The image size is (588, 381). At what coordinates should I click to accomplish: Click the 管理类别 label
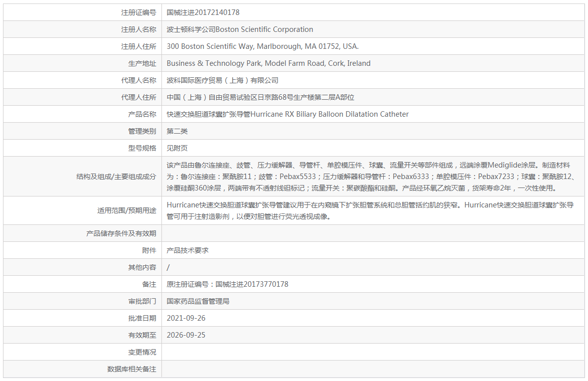pyautogui.click(x=142, y=131)
